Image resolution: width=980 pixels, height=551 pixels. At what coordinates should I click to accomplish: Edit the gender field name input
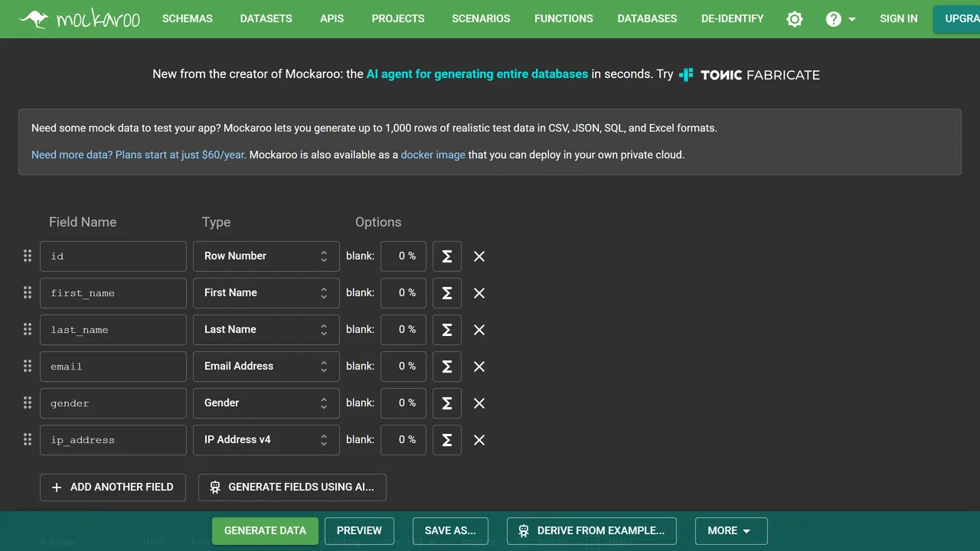pyautogui.click(x=113, y=403)
